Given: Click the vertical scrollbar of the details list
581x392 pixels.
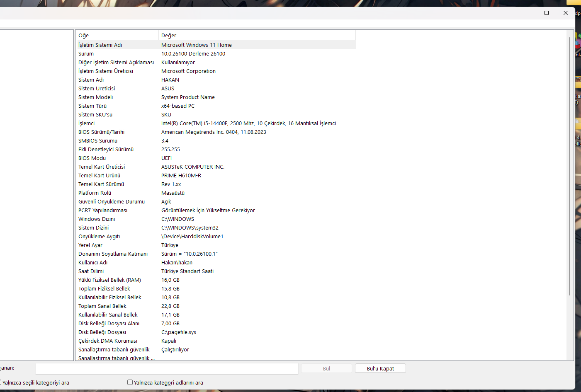Looking at the screenshot, I should (570, 166).
